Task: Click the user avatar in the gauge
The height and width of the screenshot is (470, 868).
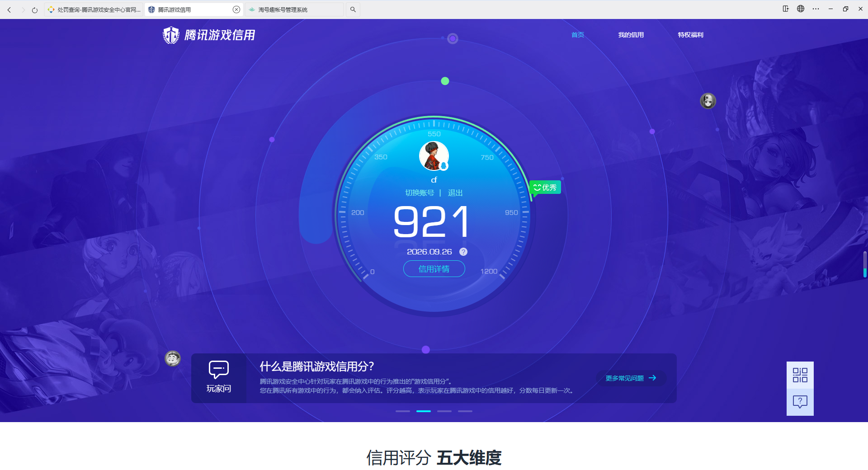Action: click(434, 156)
